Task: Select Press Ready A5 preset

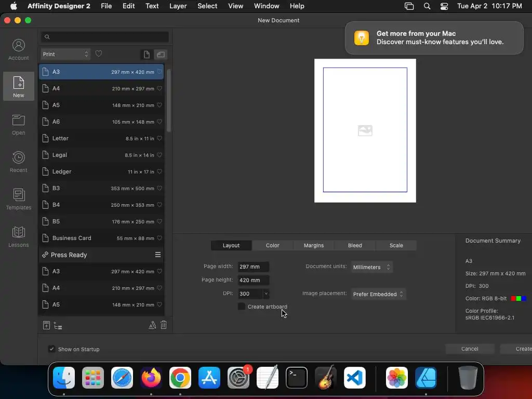Action: click(x=101, y=304)
